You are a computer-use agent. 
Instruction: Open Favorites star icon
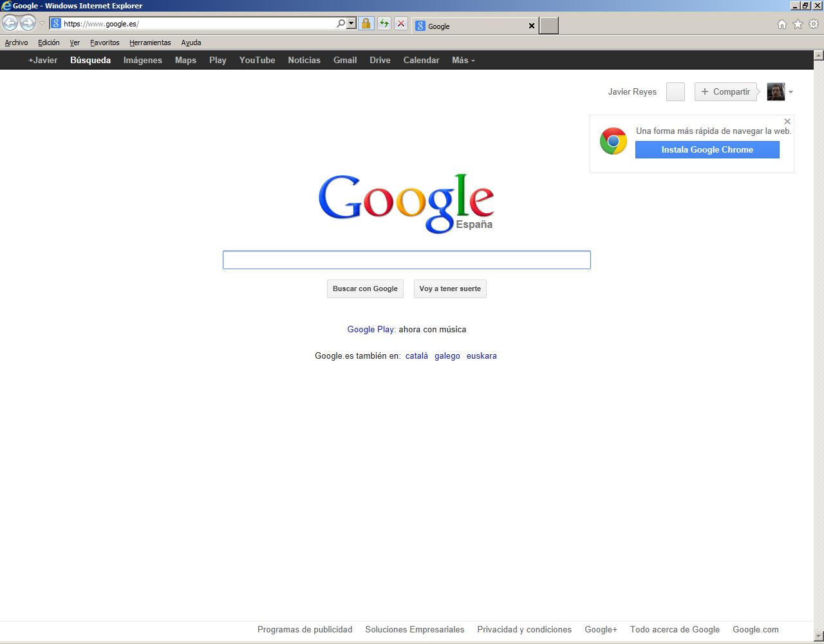[798, 24]
